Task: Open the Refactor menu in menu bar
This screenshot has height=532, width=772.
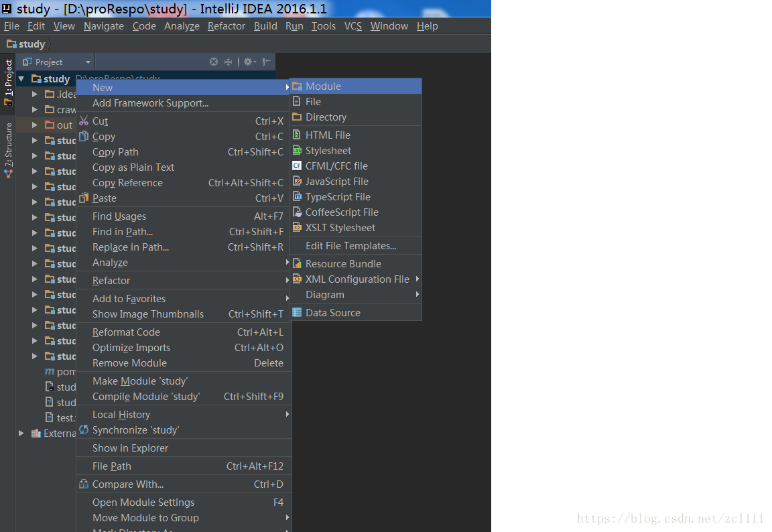Action: [x=226, y=26]
